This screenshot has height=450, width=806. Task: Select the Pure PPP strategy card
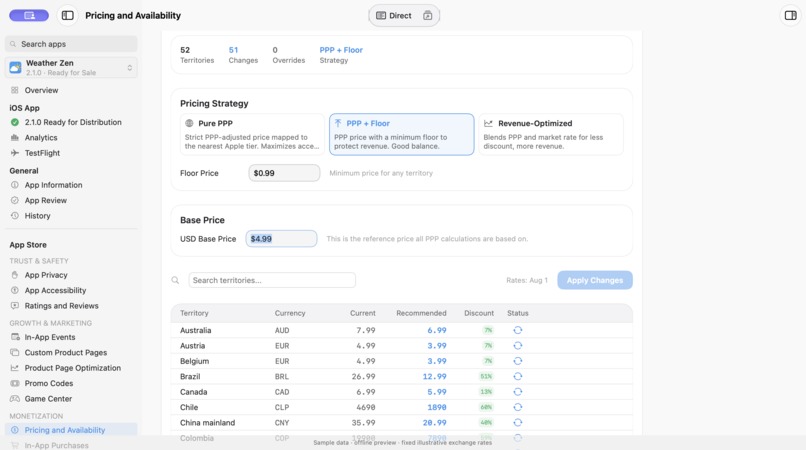252,134
